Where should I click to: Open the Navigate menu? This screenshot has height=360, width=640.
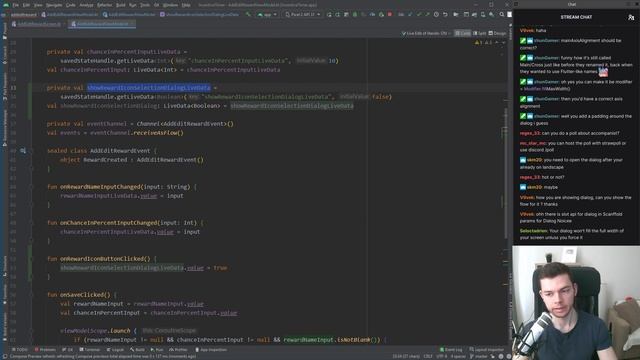click(54, 5)
